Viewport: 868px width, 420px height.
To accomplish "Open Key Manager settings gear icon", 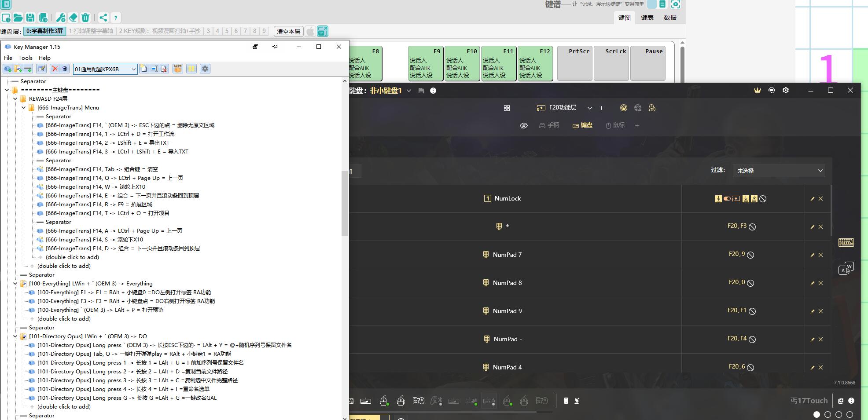I will [x=205, y=69].
